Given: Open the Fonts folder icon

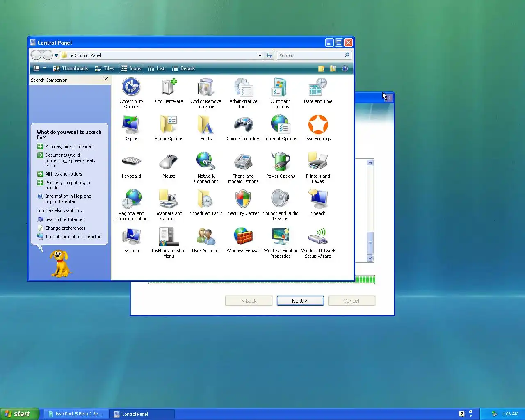Looking at the screenshot, I should click(206, 128).
